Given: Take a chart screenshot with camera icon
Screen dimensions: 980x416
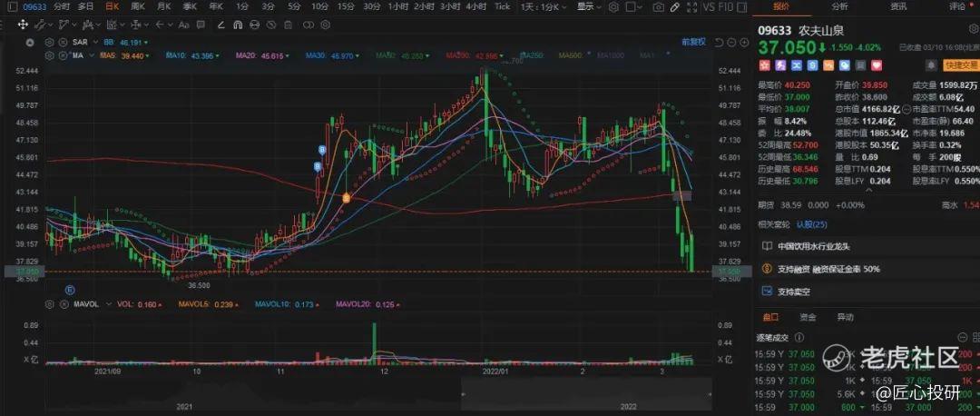Looking at the screenshot, I should (658, 7).
